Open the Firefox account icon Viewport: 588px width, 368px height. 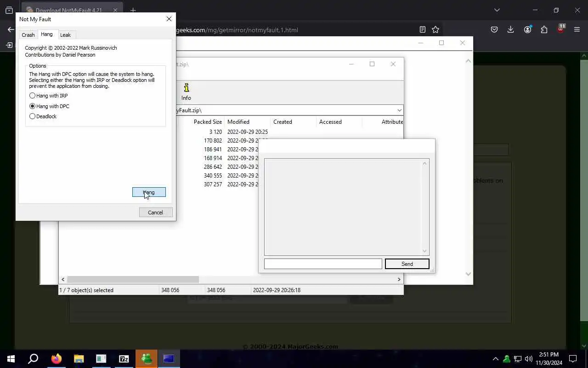527,29
